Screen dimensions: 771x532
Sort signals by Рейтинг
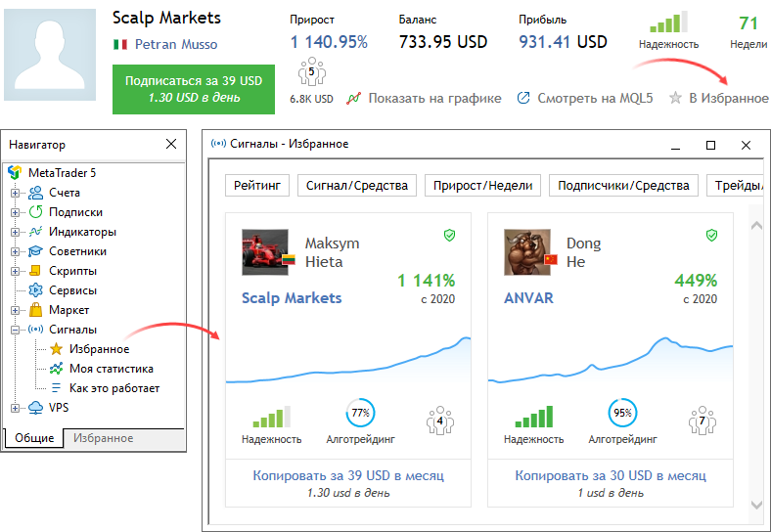point(257,186)
